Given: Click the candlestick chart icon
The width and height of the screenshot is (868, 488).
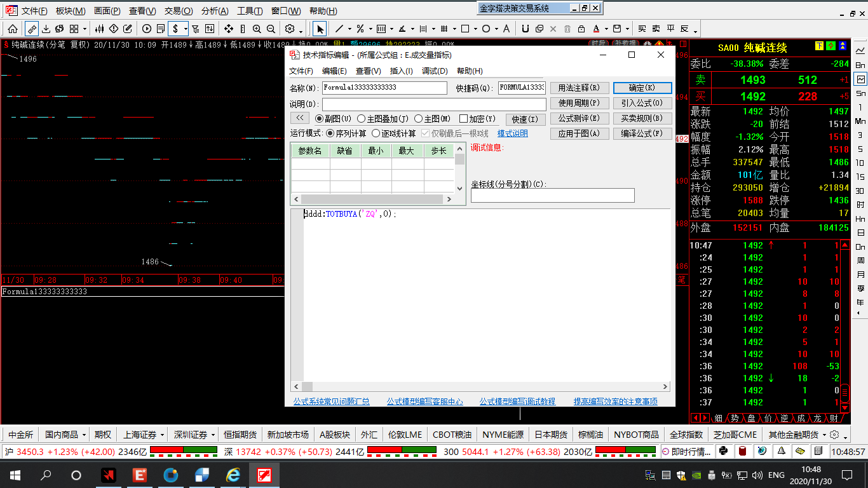Looking at the screenshot, I should [99, 29].
